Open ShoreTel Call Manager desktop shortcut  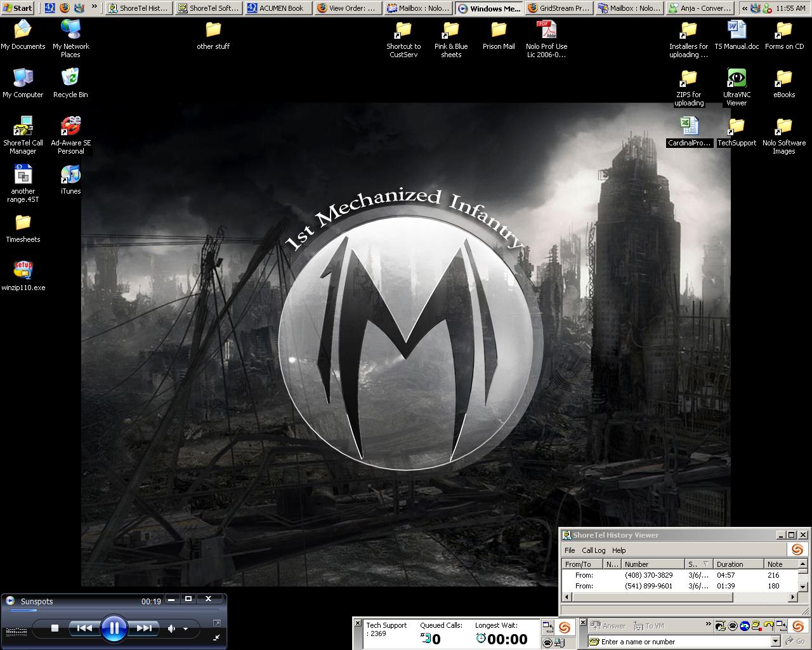[23, 128]
